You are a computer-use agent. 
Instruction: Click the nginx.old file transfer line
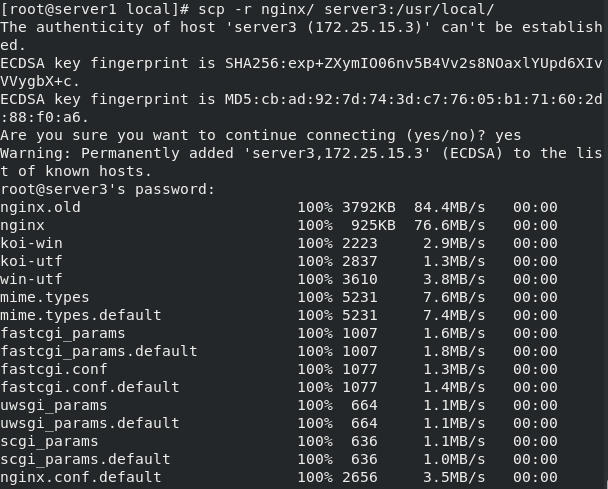pyautogui.click(x=279, y=207)
